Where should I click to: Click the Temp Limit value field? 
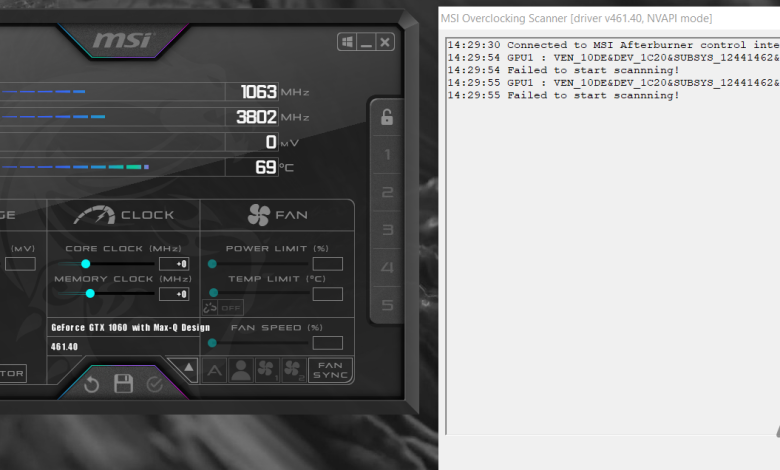(328, 294)
